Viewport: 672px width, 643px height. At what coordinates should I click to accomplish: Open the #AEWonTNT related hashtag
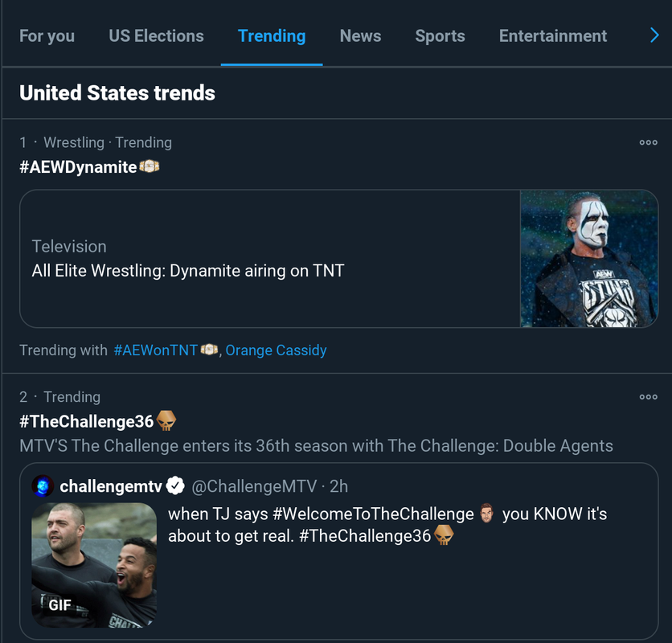[x=155, y=350]
